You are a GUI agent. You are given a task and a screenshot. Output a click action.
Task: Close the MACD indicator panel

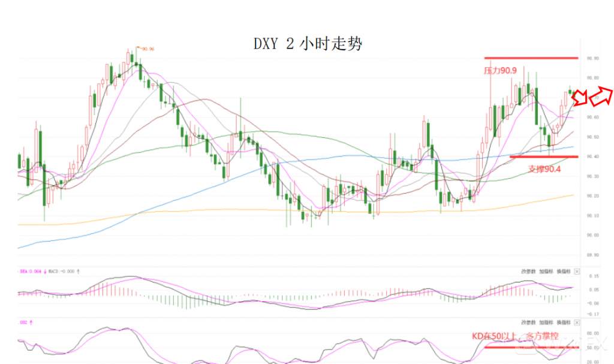pyautogui.click(x=577, y=271)
